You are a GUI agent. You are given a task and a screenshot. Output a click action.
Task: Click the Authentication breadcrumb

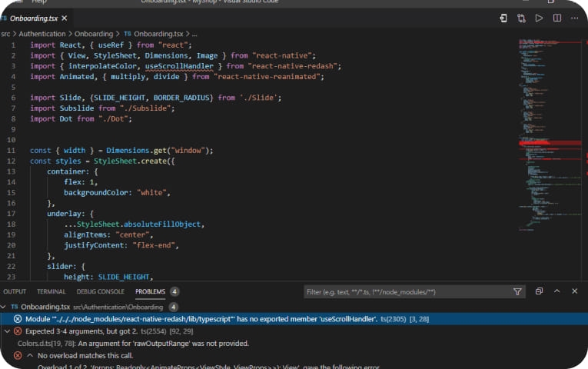(42, 34)
